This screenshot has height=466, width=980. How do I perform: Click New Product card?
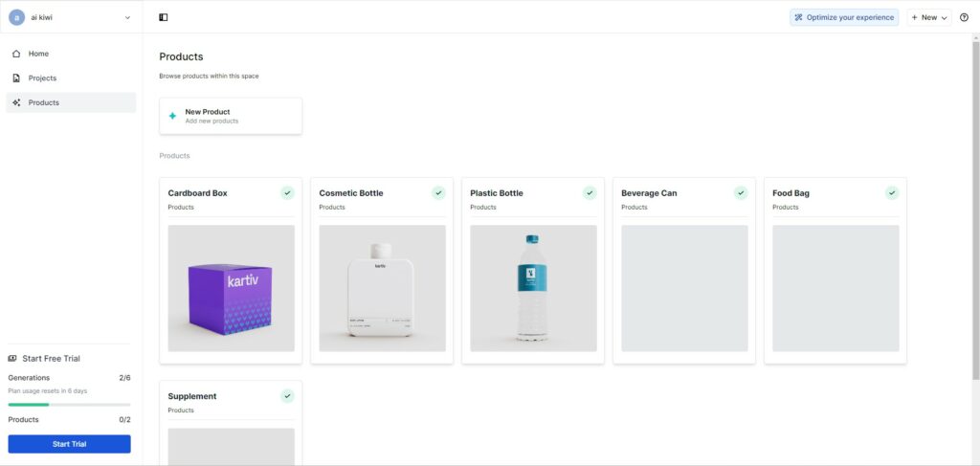[x=231, y=116]
